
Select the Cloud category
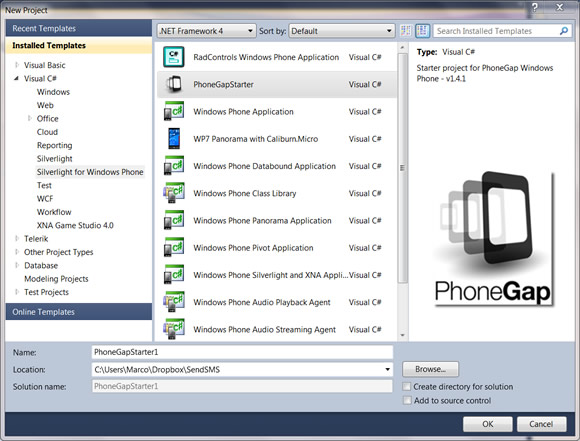pos(47,132)
